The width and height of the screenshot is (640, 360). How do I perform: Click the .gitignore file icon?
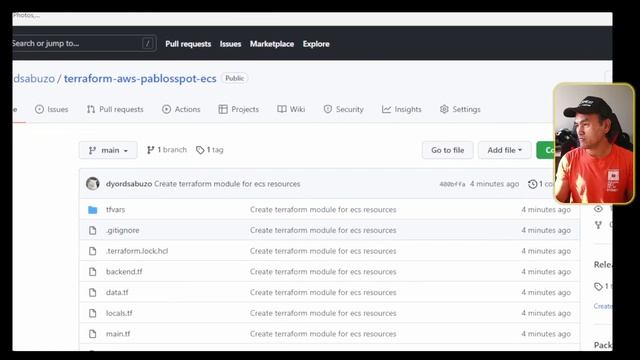[x=93, y=231]
